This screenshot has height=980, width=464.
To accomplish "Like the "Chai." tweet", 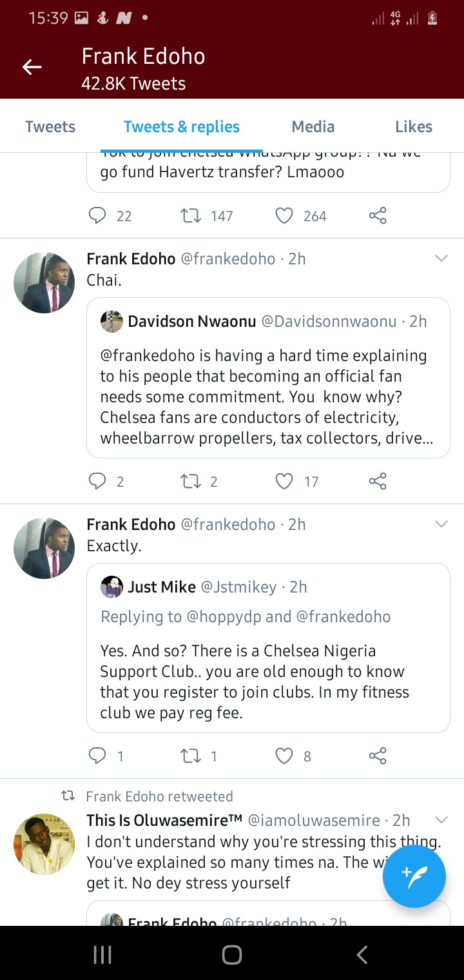I will [x=284, y=481].
